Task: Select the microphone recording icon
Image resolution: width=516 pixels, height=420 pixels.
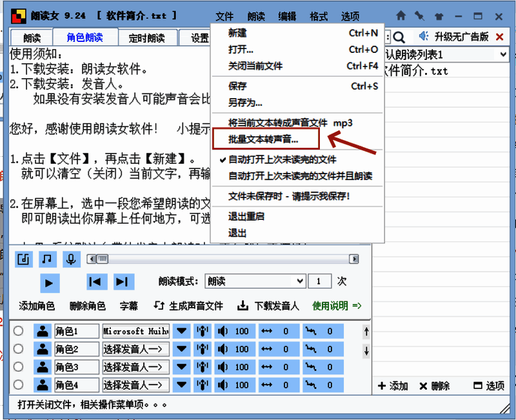Action: (71, 259)
